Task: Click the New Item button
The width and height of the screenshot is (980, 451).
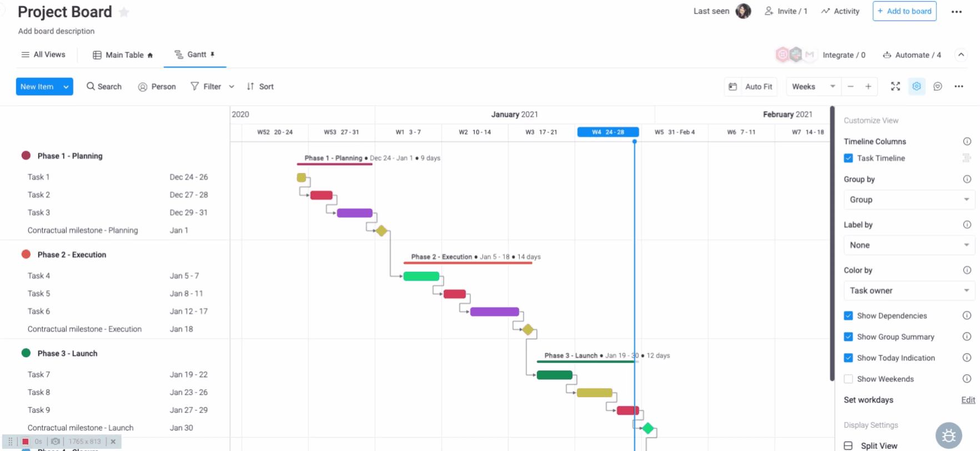Action: click(x=37, y=87)
